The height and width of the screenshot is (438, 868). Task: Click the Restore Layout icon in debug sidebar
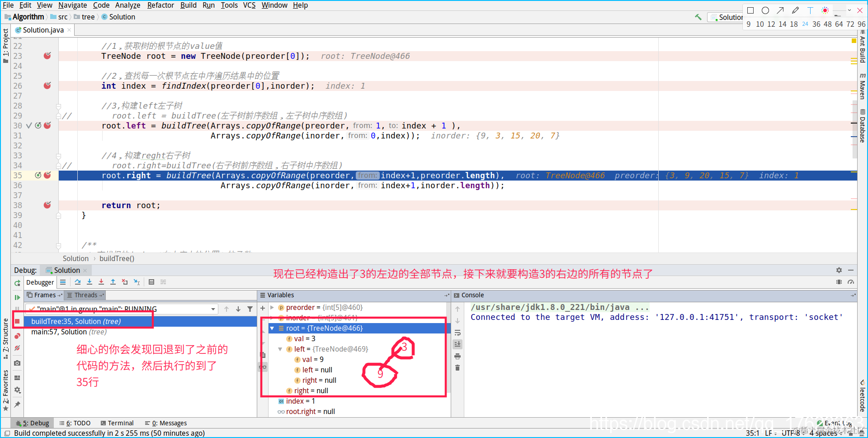pos(17,377)
